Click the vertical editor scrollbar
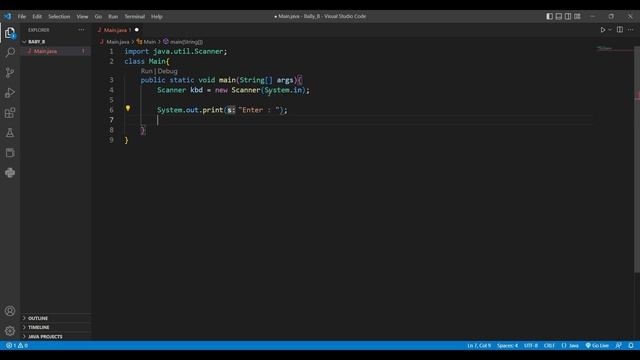Viewport: 640px width, 360px height. click(x=637, y=159)
